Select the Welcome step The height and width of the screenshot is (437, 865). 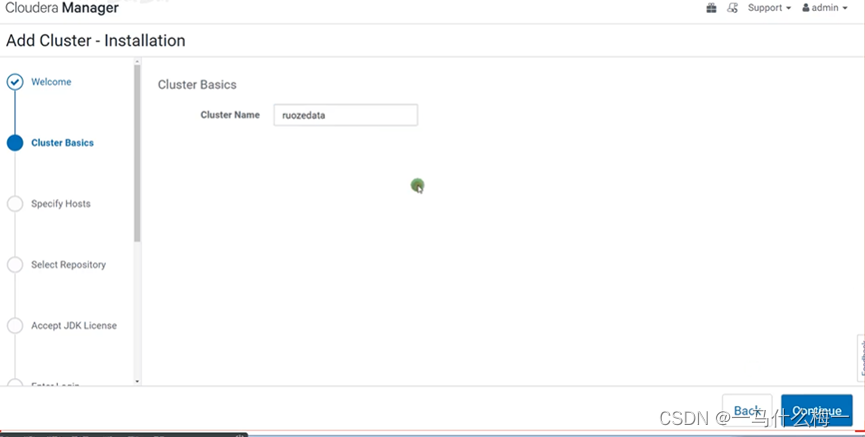51,82
